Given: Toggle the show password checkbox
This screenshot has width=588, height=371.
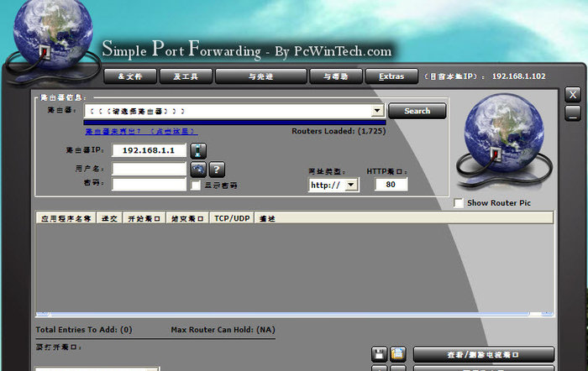Looking at the screenshot, I should tap(196, 185).
